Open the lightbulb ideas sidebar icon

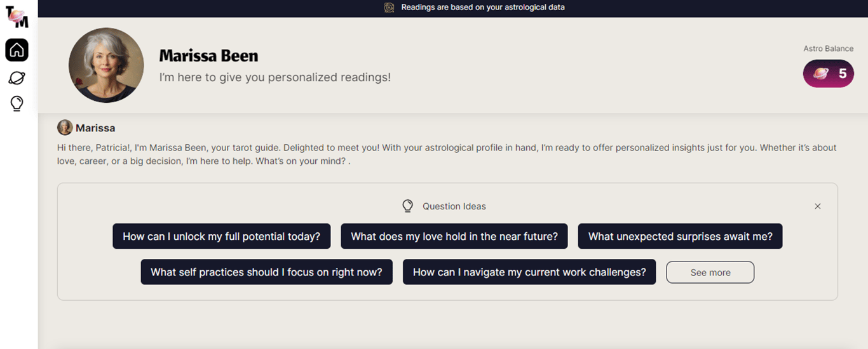[17, 103]
